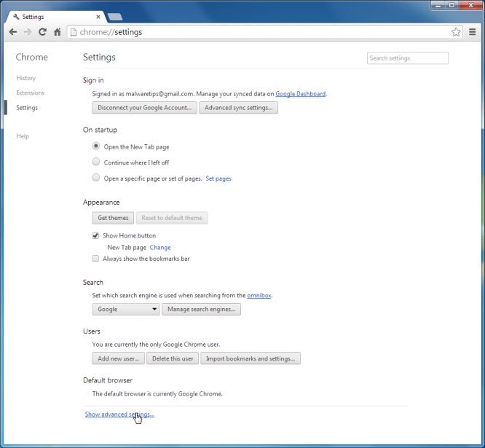Viewport: 485px width, 448px height.
Task: Click Show advanced settings link
Action: (119, 414)
